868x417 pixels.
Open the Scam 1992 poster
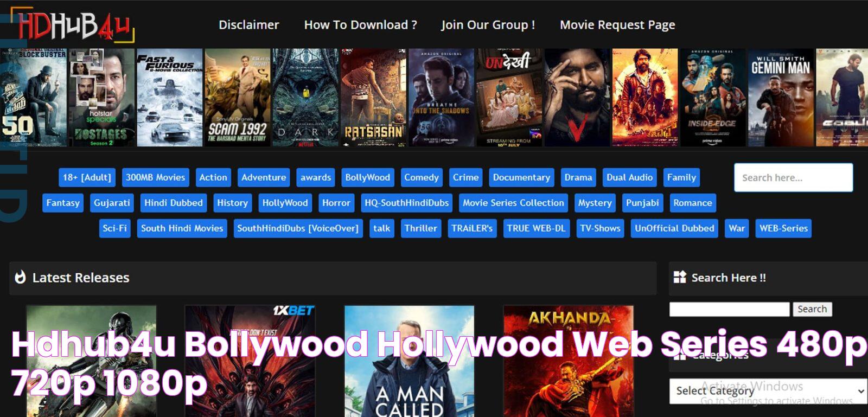click(x=238, y=98)
